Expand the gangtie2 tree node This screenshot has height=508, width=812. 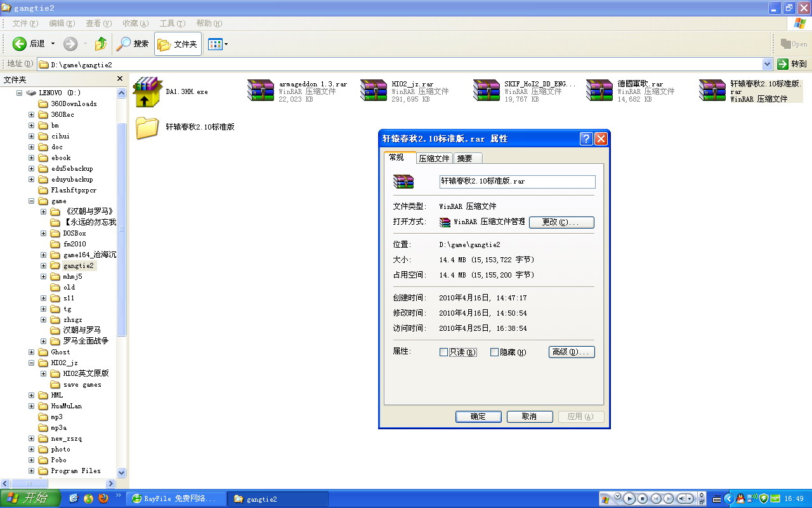click(44, 265)
